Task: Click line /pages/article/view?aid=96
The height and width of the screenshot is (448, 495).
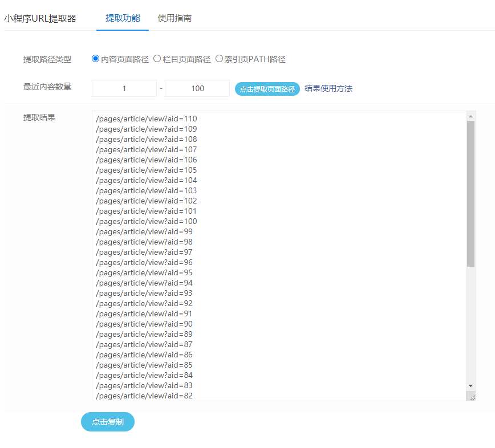Action: click(144, 263)
